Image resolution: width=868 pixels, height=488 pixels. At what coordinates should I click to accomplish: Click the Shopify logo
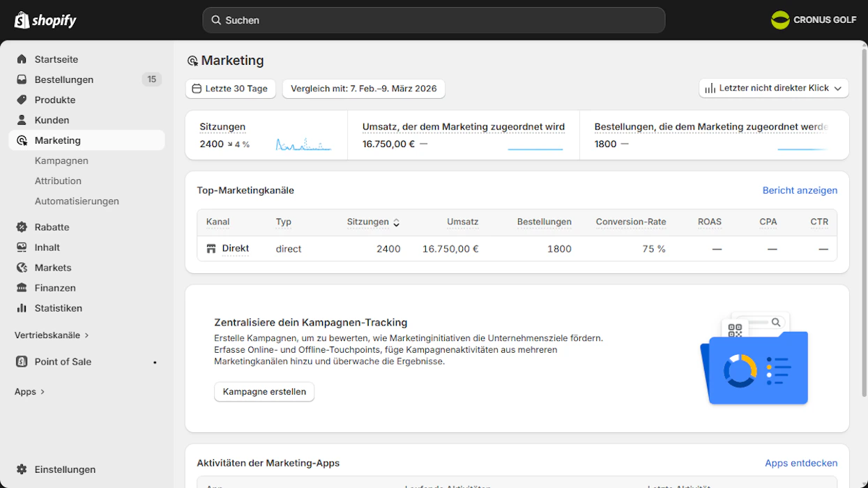pos(45,20)
